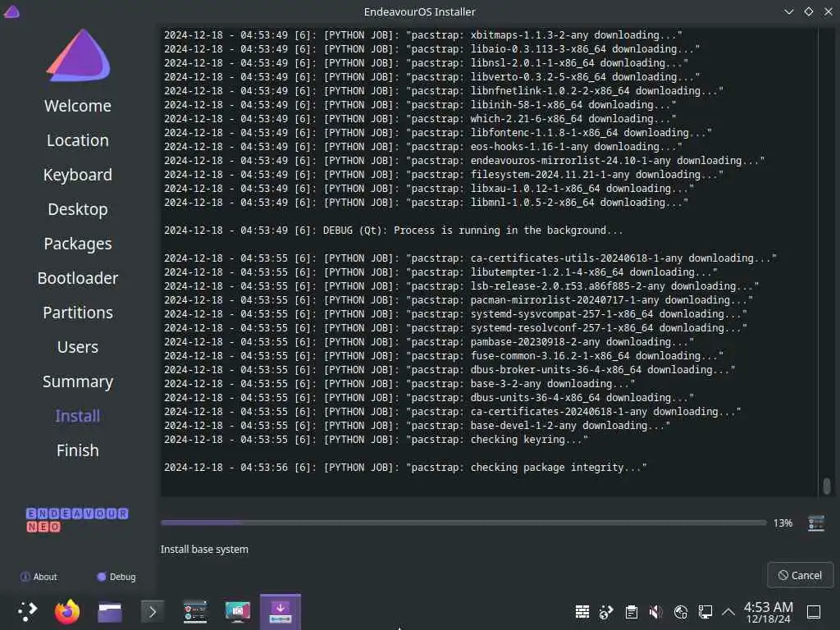
Task: Click the 13% progress label
Action: click(783, 523)
